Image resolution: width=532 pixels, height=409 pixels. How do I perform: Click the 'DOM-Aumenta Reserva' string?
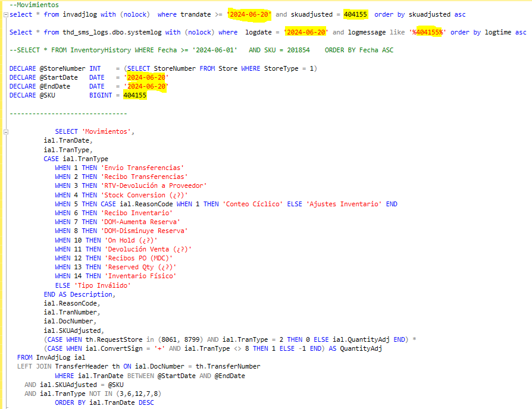140,222
